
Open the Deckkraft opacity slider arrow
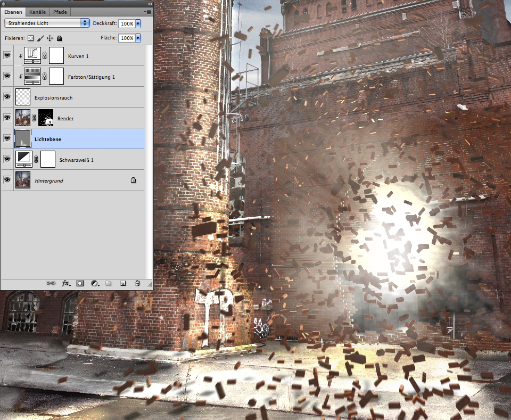point(138,24)
